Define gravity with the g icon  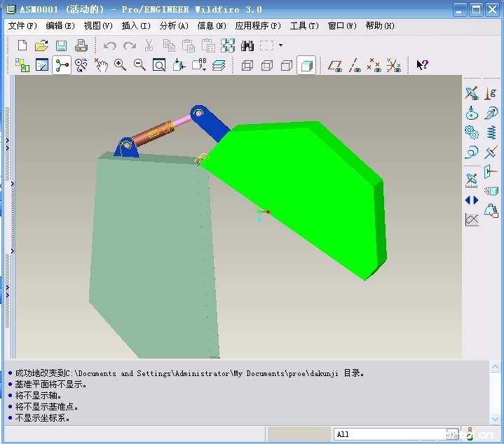point(491,93)
